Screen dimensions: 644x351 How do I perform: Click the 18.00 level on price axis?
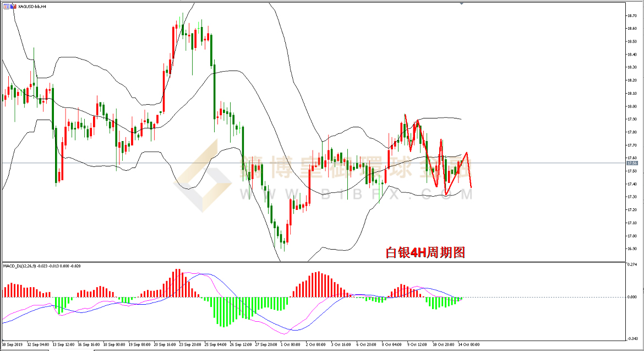pos(632,106)
